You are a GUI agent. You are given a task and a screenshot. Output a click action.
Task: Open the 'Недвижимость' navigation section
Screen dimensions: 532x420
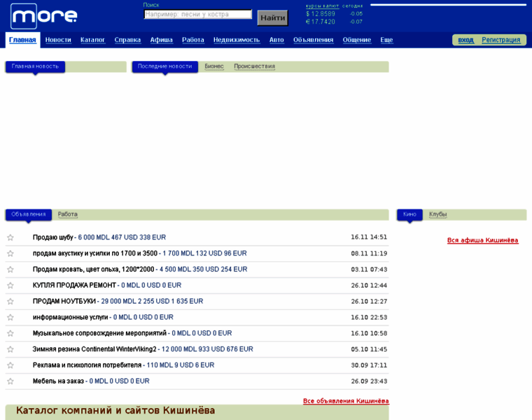237,40
